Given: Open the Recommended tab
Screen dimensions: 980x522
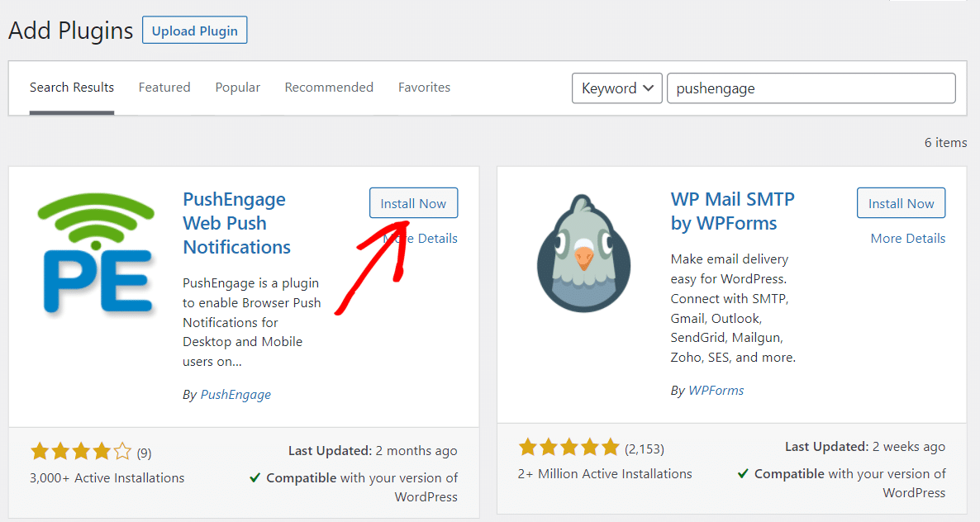Looking at the screenshot, I should click(x=329, y=88).
